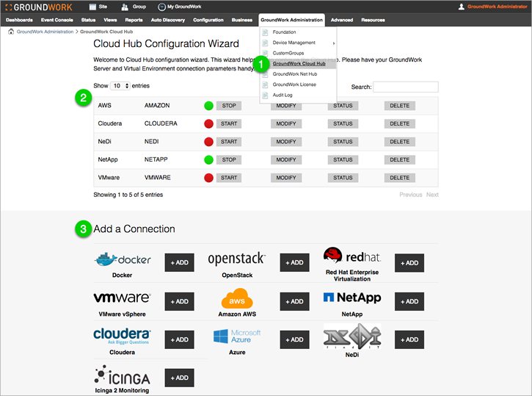Add a Docker connection

(180, 262)
